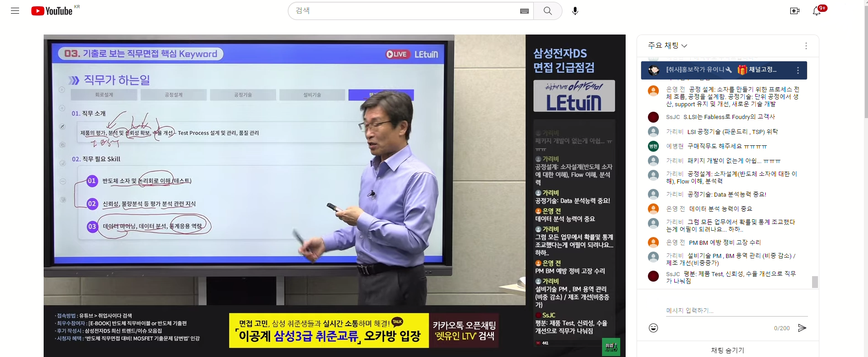Click the message '공정기술: Data 분석능력 중요!'
The height and width of the screenshot is (357, 868).
pyautogui.click(x=727, y=194)
